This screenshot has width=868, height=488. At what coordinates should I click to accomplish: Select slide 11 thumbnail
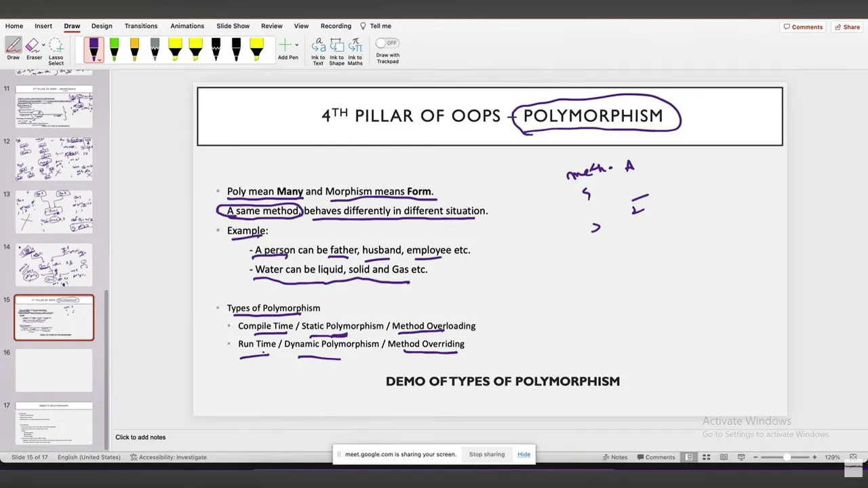click(54, 106)
